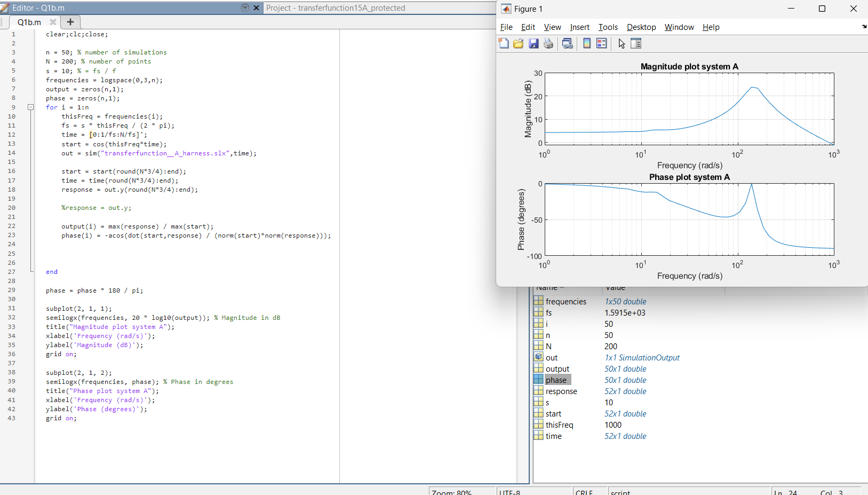Insert a legend from the figure toolbar
868x495 pixels.
[x=602, y=44]
